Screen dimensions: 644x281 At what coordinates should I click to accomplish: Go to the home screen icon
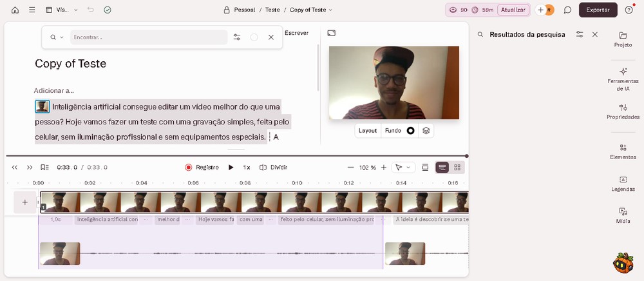point(15,10)
